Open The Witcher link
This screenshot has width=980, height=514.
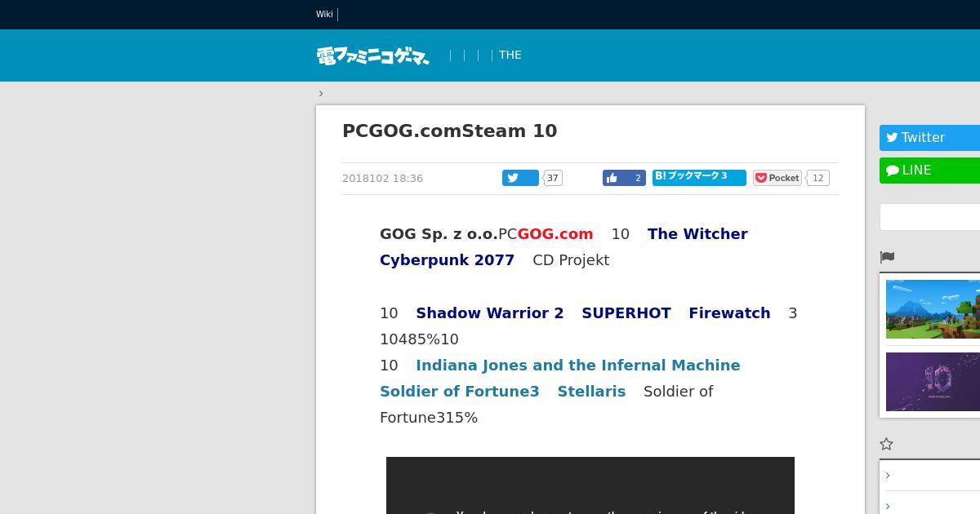[697, 234]
